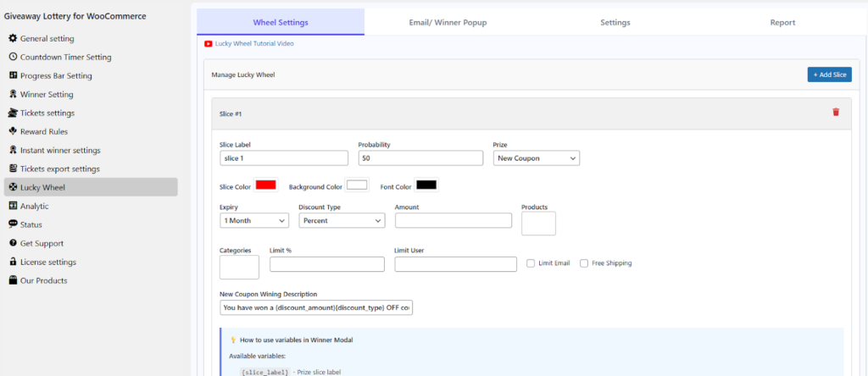Tick the Free Shipping checkbox
The height and width of the screenshot is (376, 868).
(x=584, y=263)
